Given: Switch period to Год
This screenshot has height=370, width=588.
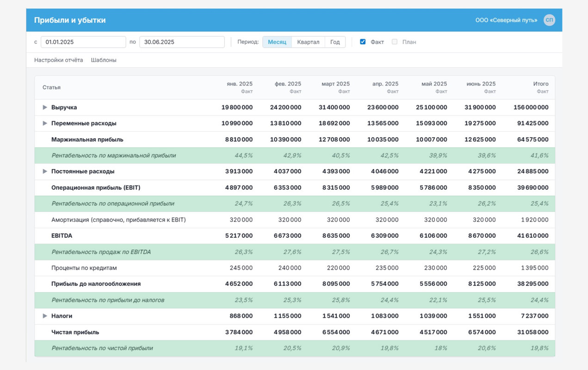Looking at the screenshot, I should tap(335, 42).
